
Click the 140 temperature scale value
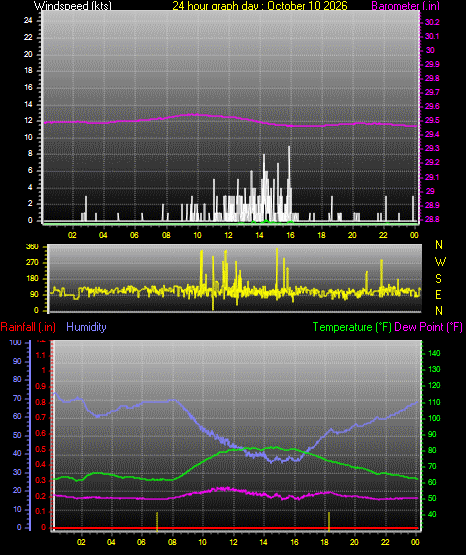[x=434, y=353]
